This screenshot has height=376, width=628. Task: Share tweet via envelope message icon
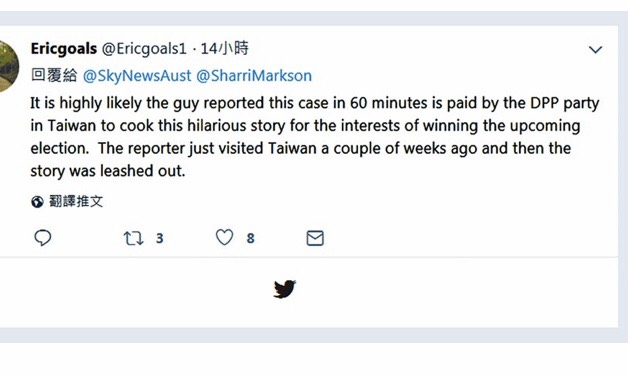point(315,238)
